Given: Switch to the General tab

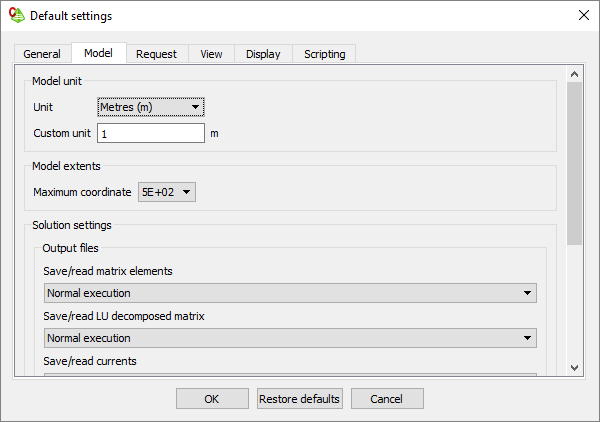Looking at the screenshot, I should (x=42, y=54).
